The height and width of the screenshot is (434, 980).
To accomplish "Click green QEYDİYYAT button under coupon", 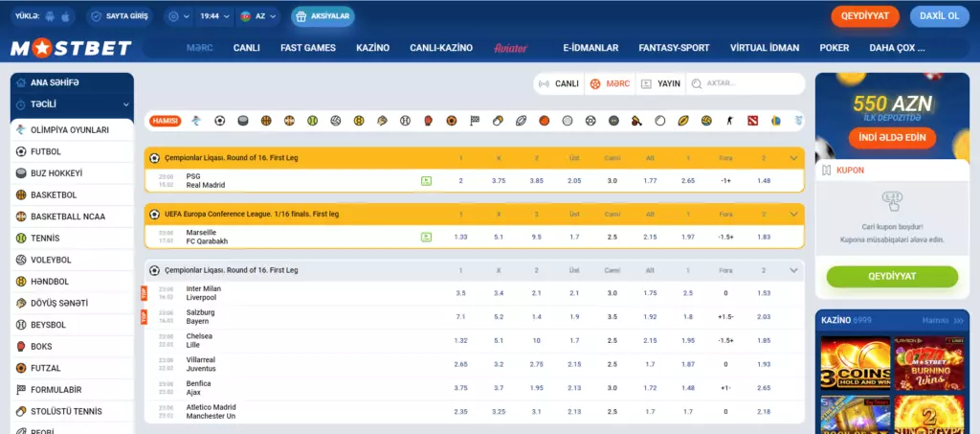I will (x=892, y=277).
